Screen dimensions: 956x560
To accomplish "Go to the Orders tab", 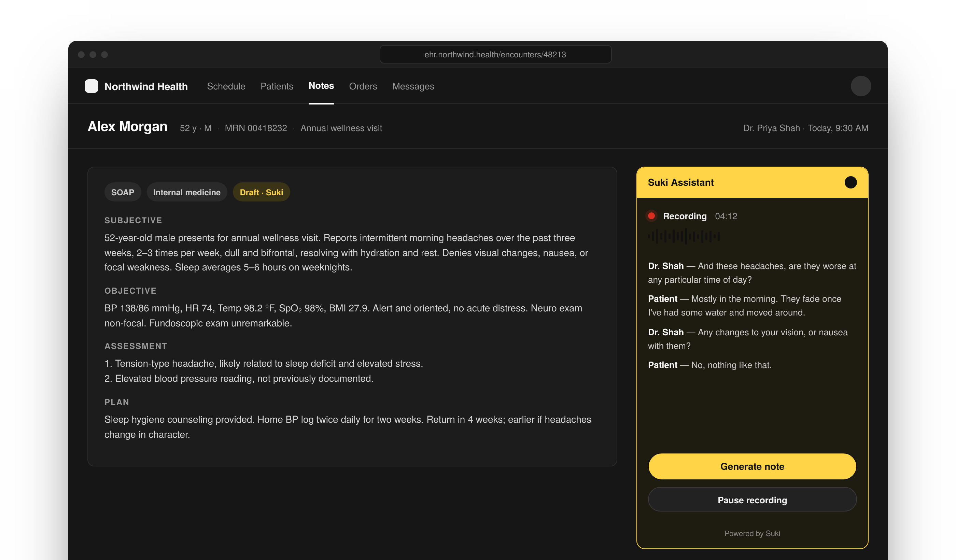I will click(x=363, y=86).
